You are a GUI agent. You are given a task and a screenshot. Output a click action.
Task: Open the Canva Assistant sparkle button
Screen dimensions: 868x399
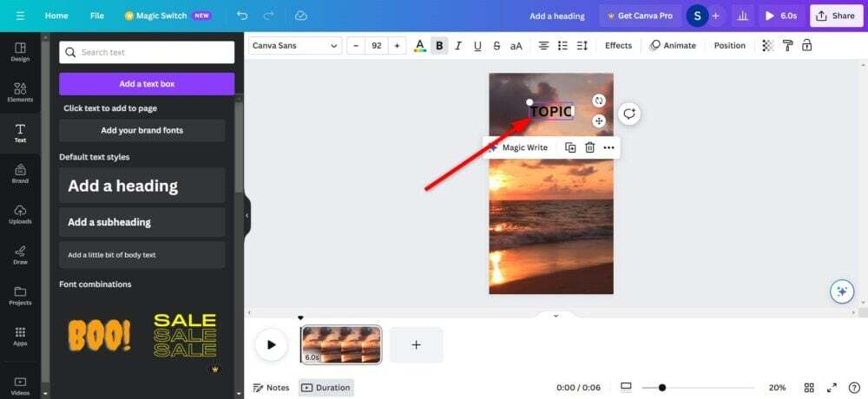(842, 291)
